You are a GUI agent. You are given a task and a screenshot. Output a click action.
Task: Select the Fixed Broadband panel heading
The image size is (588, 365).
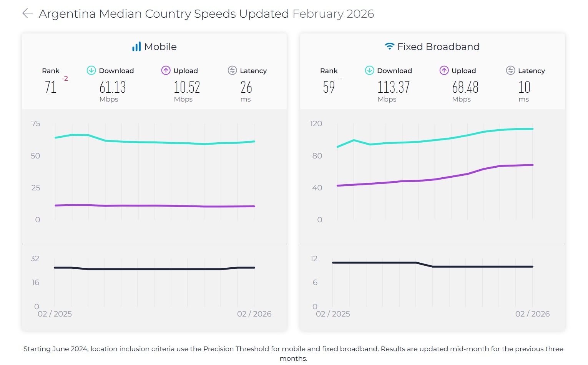pyautogui.click(x=438, y=47)
